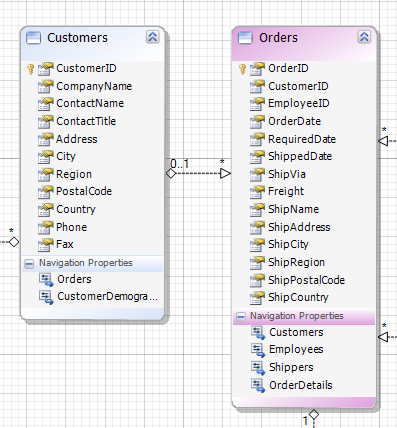Select the ShipAddress property
The width and height of the screenshot is (397, 428).
tap(299, 227)
